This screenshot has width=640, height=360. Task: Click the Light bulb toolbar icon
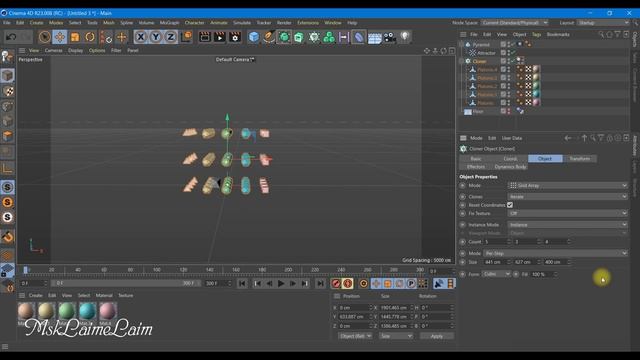[x=404, y=37]
